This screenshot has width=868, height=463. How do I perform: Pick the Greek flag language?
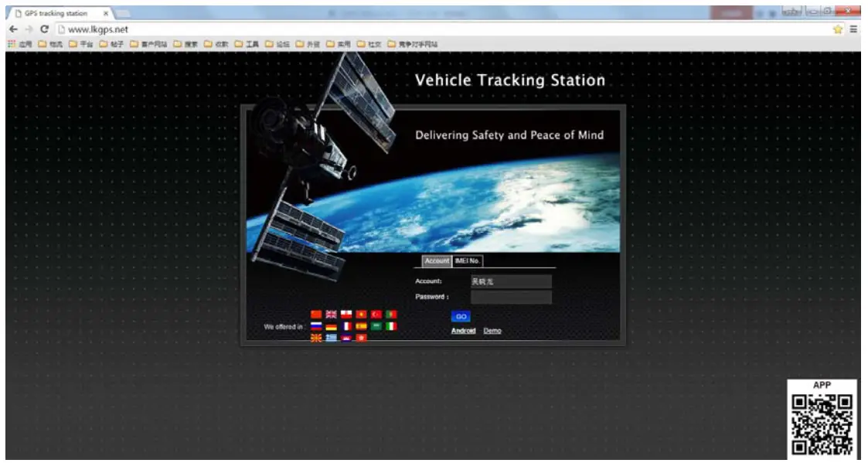click(331, 338)
